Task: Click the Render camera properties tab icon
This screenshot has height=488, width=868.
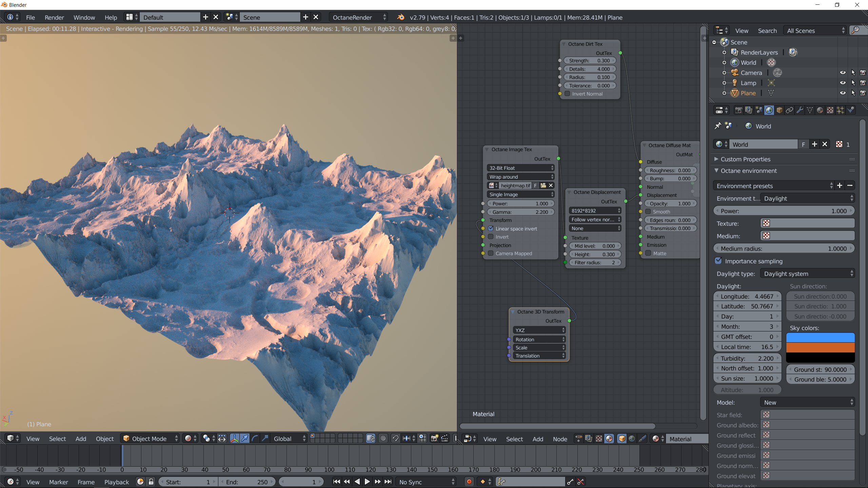Action: [738, 110]
